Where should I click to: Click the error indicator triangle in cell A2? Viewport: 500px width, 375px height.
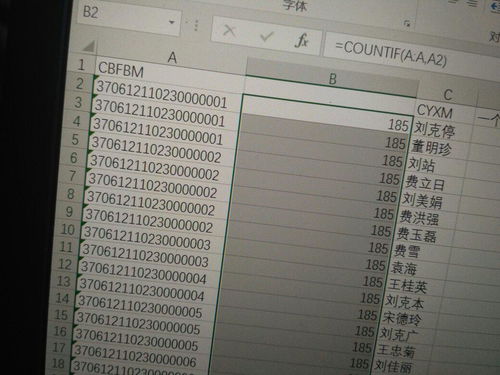click(96, 78)
